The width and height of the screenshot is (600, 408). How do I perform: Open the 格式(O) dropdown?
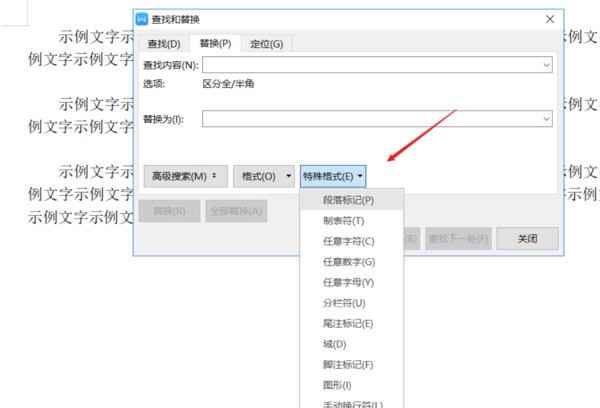pos(264,176)
